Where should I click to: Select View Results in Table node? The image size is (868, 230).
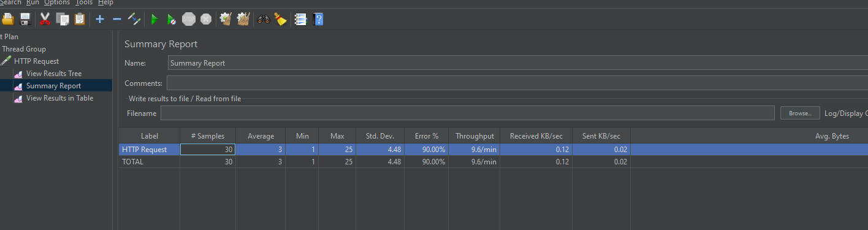click(59, 98)
